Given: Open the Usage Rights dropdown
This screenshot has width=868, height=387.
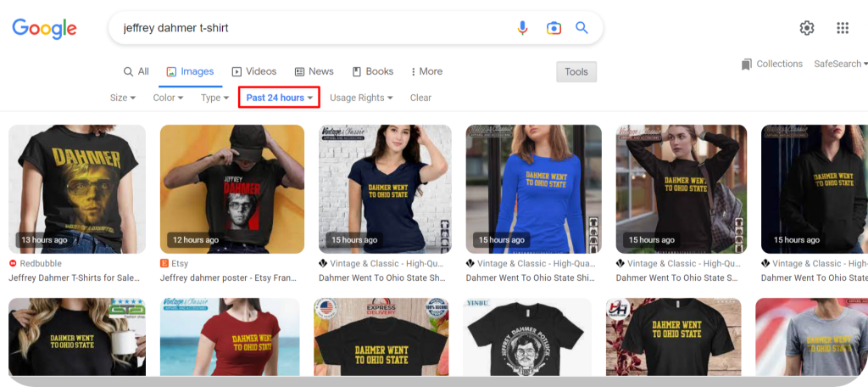Looking at the screenshot, I should click(x=361, y=98).
